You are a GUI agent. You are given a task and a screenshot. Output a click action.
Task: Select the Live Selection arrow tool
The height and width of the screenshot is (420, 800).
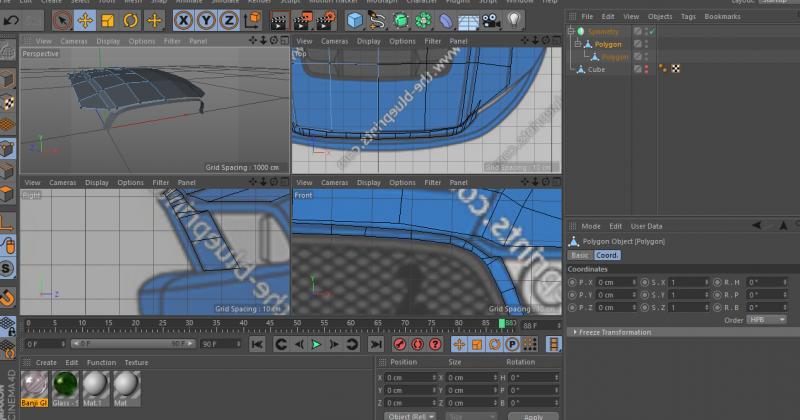click(62, 20)
